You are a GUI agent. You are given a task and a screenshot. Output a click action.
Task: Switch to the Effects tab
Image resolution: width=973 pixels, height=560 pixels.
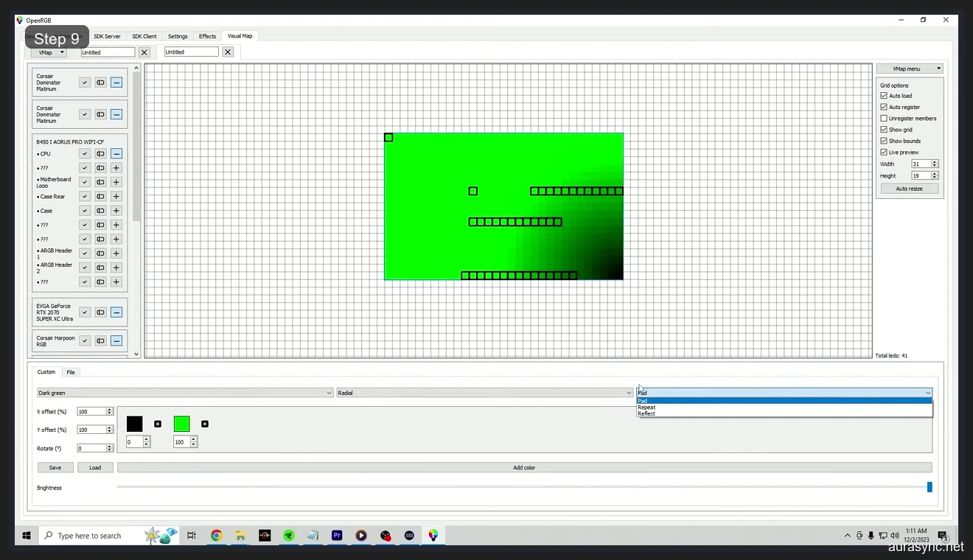(207, 35)
